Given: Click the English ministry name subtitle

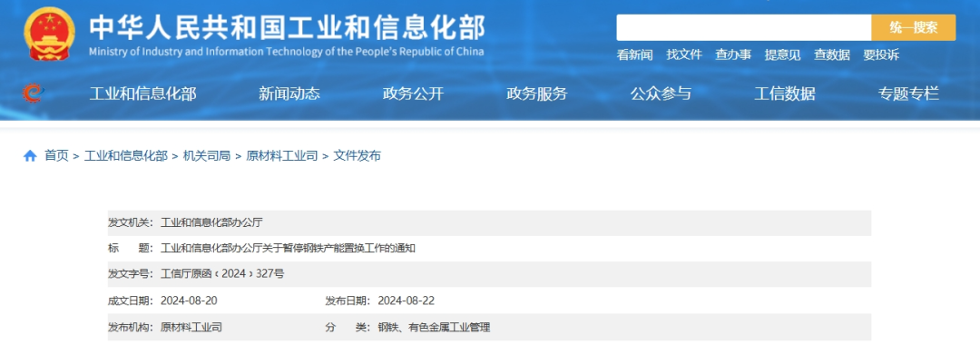Looking at the screenshot, I should 286,52.
